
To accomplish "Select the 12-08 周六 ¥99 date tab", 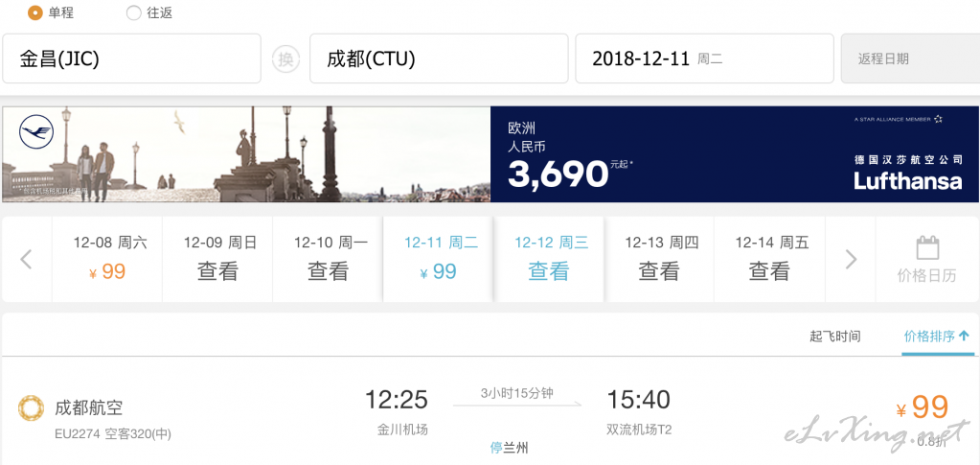I will coord(107,259).
